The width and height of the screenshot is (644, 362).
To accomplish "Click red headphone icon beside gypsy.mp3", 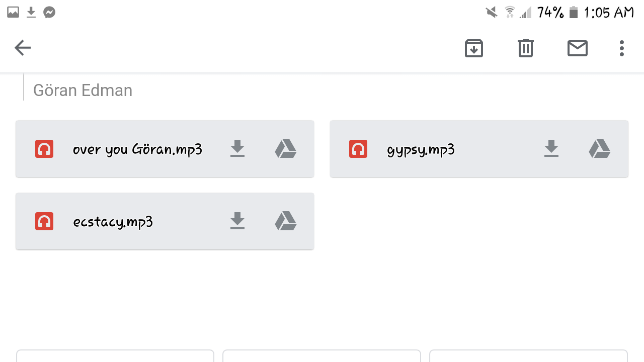I will pyautogui.click(x=358, y=149).
